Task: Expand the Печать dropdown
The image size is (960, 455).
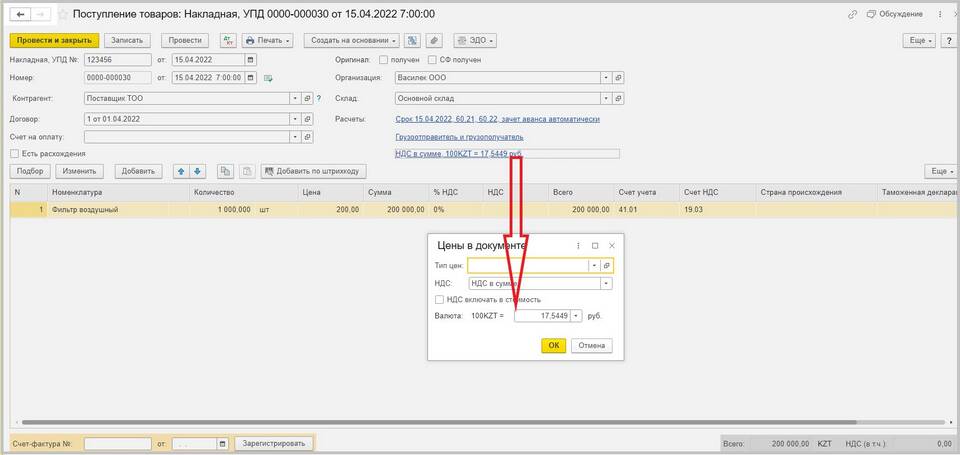Action: (x=268, y=40)
